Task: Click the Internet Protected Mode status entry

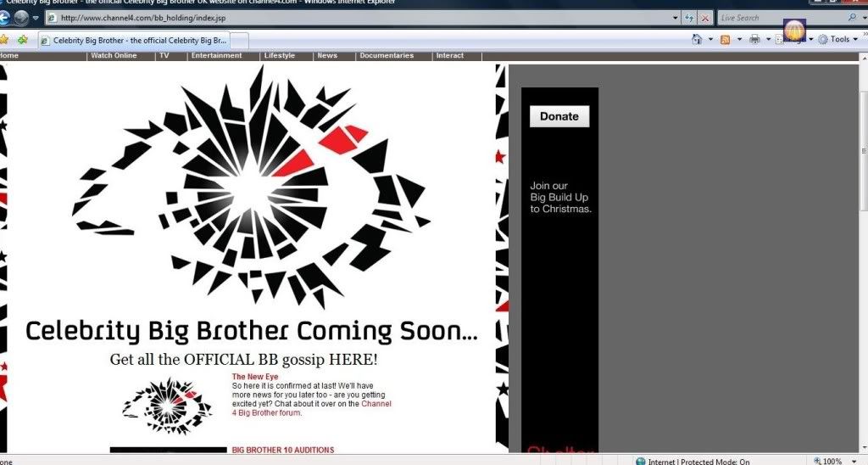Action: [x=693, y=461]
